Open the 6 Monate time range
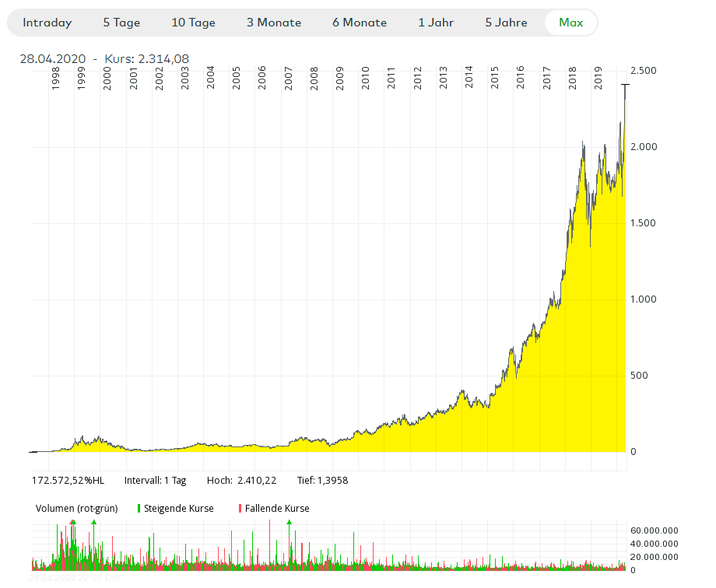 (x=360, y=23)
